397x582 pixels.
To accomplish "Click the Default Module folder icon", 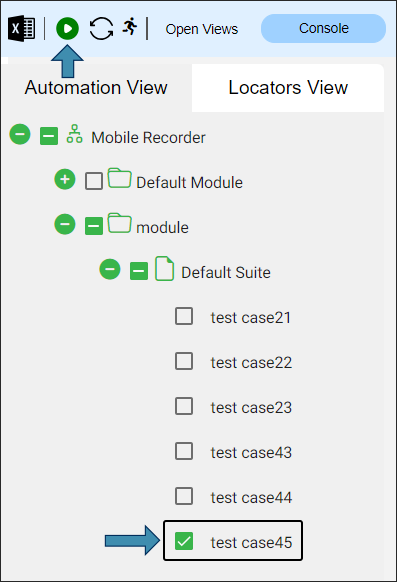I will (119, 178).
